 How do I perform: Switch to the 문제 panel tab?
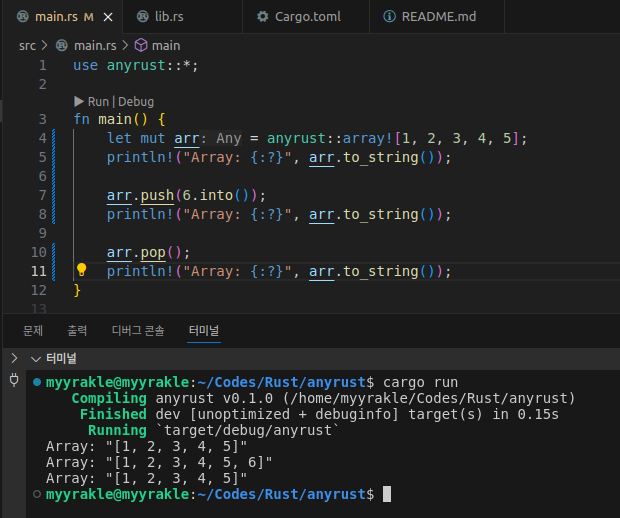[33, 330]
